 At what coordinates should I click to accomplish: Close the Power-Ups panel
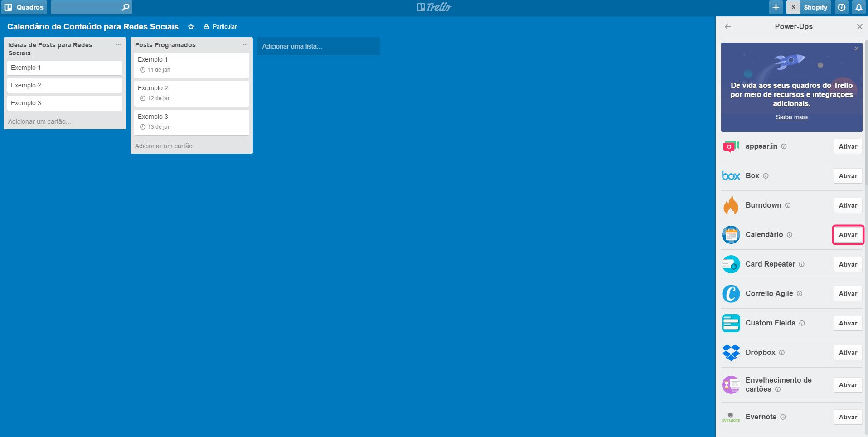pyautogui.click(x=859, y=27)
